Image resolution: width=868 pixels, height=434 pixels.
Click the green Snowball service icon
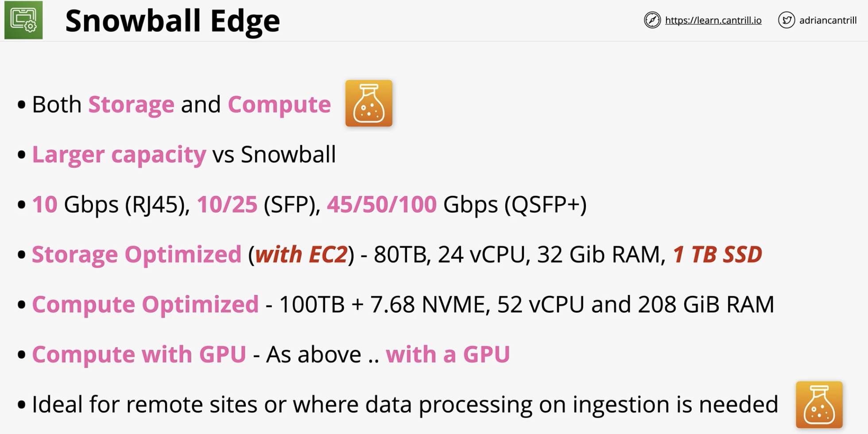point(23,20)
